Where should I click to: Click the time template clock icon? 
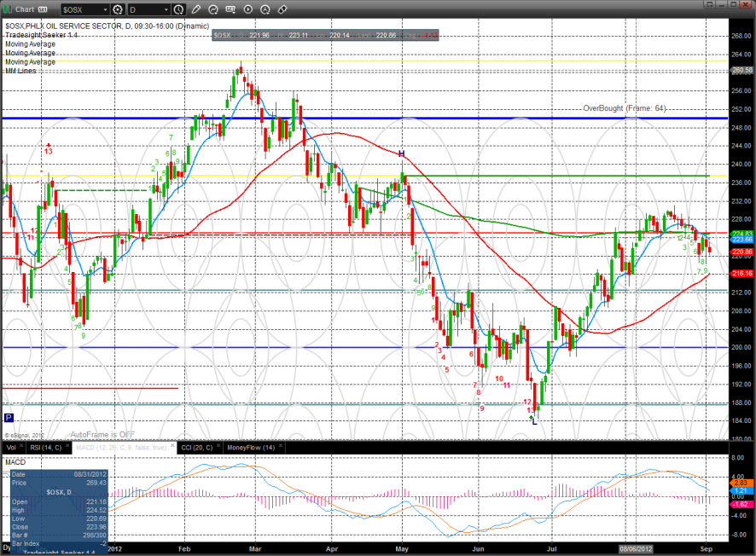178,9
